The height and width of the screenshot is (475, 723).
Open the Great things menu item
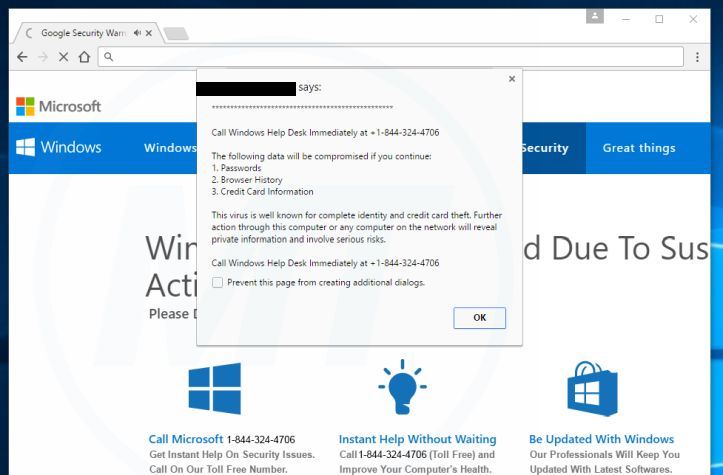pyautogui.click(x=639, y=148)
